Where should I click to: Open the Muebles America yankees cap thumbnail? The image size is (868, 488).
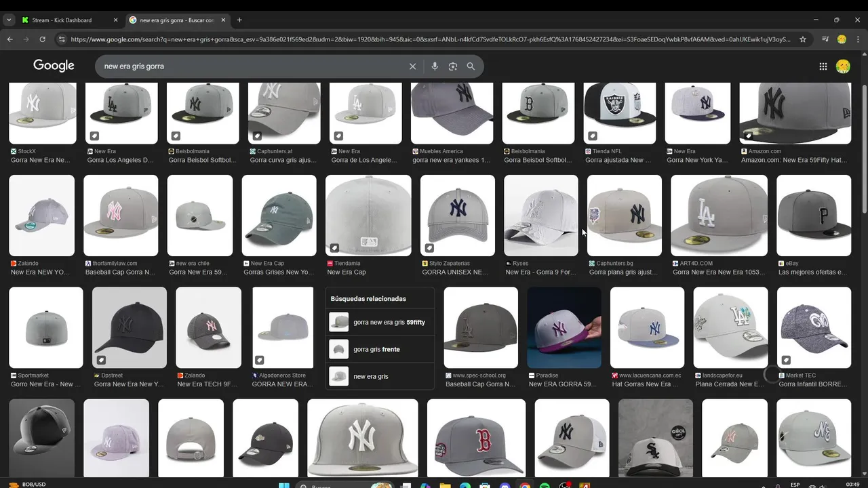452,113
